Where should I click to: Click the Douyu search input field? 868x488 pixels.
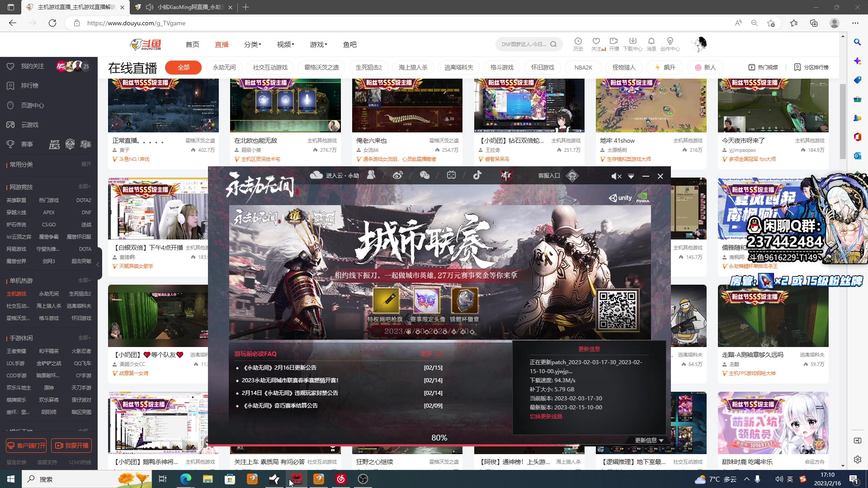(x=524, y=44)
